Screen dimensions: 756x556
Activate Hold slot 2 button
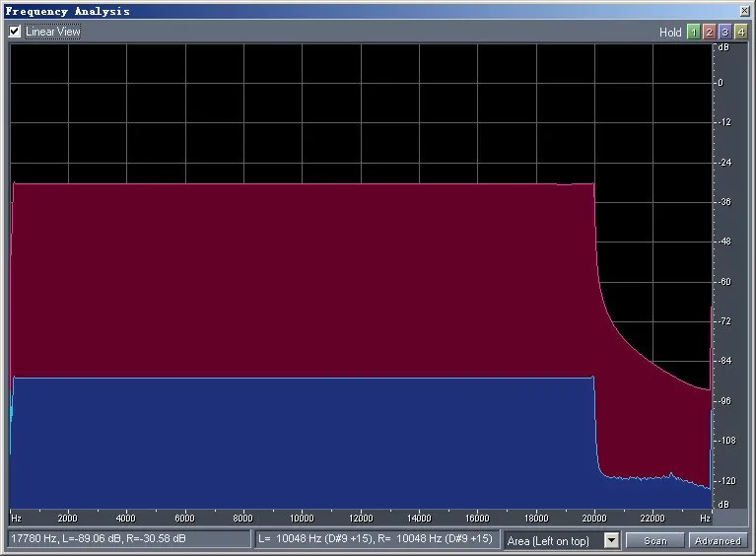(710, 32)
